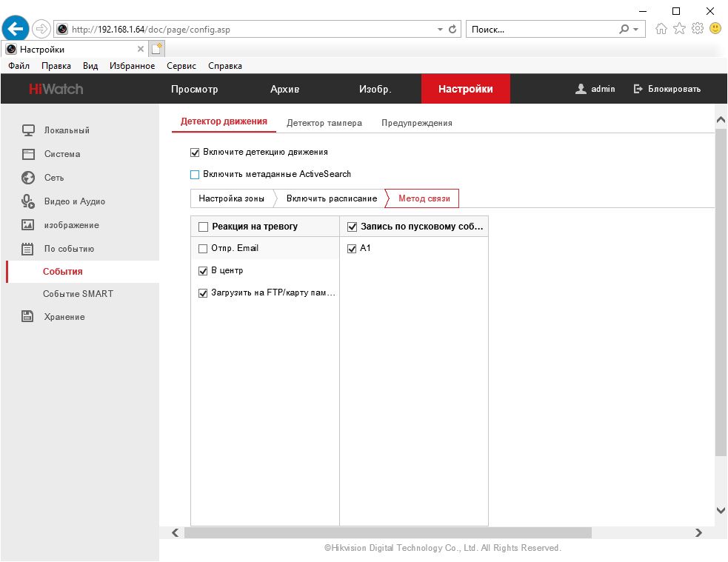Click into the Поиск search field
The image size is (728, 562).
(541, 30)
